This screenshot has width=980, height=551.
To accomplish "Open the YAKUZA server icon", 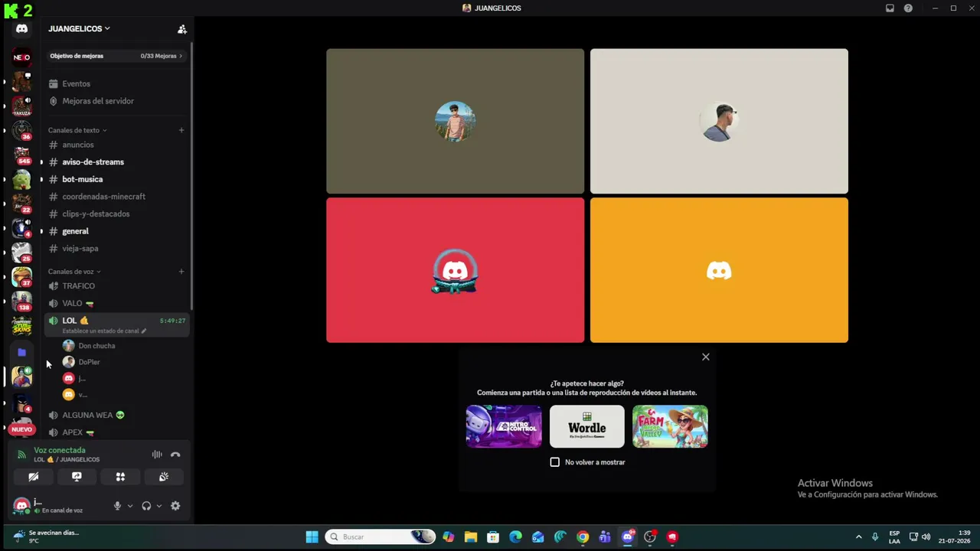I will 21,106.
